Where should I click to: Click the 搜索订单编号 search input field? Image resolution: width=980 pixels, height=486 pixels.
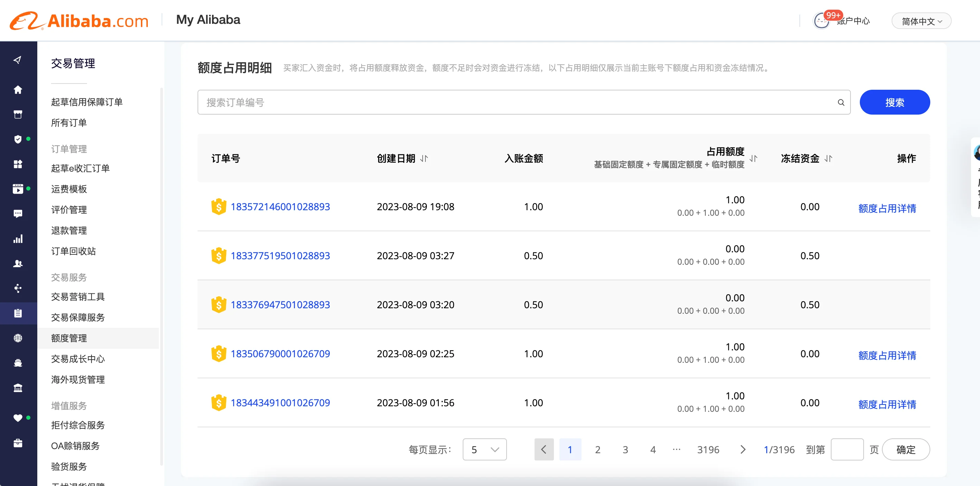[x=517, y=102]
